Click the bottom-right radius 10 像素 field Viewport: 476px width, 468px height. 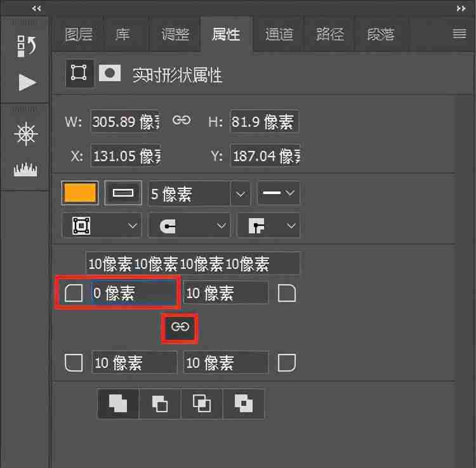(226, 362)
